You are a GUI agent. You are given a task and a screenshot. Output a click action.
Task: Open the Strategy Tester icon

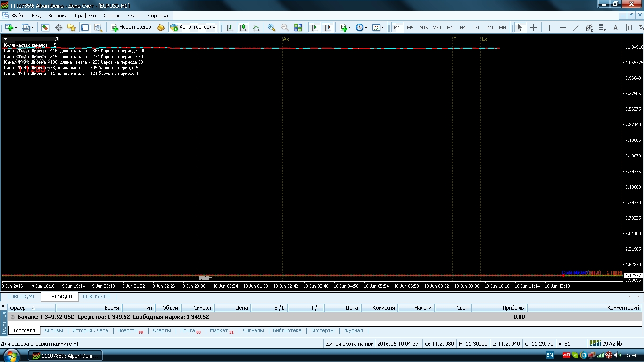[98, 27]
